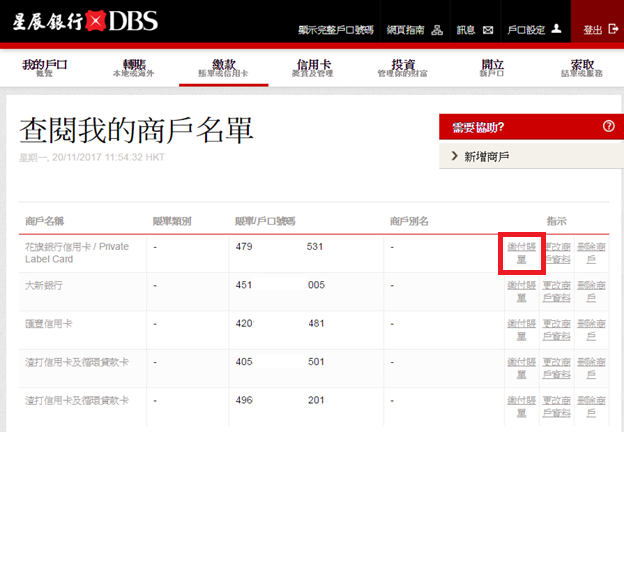This screenshot has width=624, height=576.
Task: Click 更改商戶資料 for the 大新銀行 row
Action: click(x=557, y=291)
